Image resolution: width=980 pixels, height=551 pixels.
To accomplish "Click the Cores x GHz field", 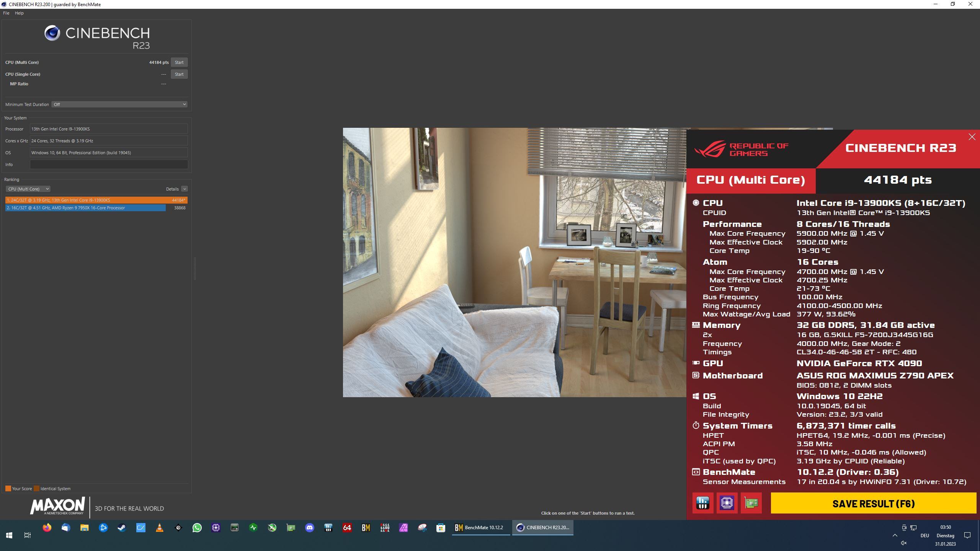I will click(109, 141).
